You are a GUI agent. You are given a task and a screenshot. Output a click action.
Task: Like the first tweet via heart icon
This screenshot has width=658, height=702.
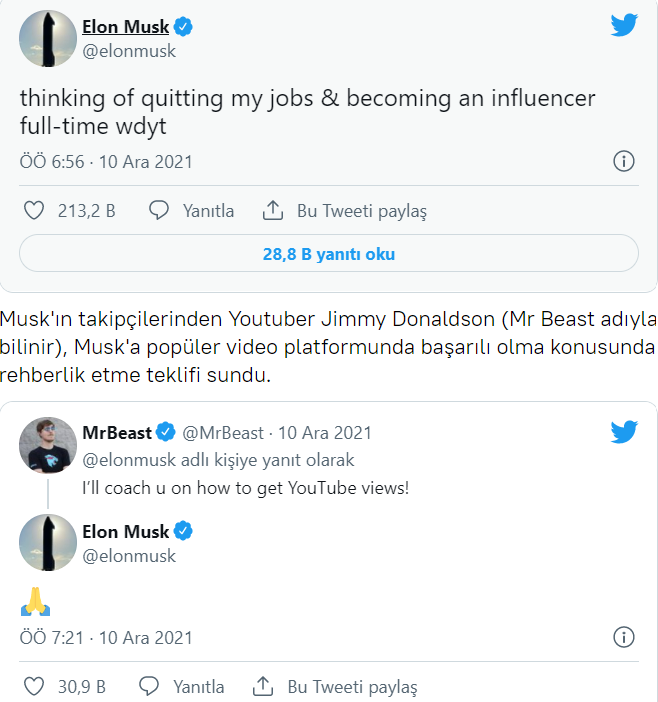point(33,211)
